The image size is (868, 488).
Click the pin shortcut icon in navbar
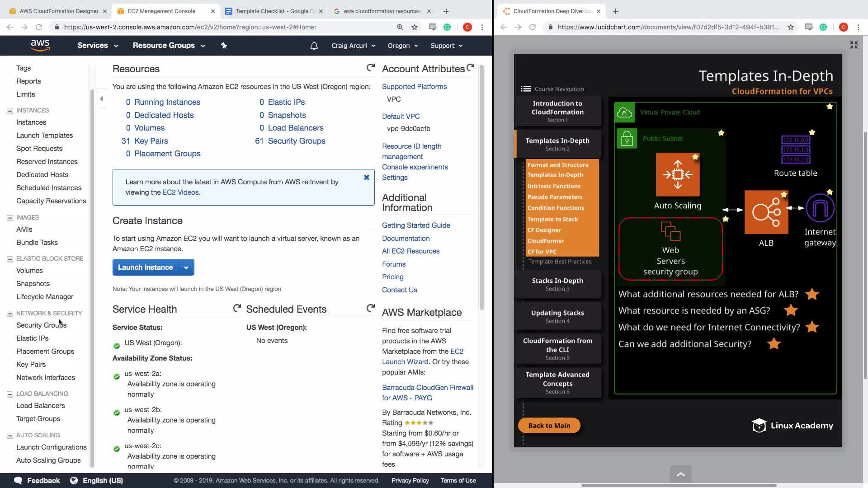[224, 46]
